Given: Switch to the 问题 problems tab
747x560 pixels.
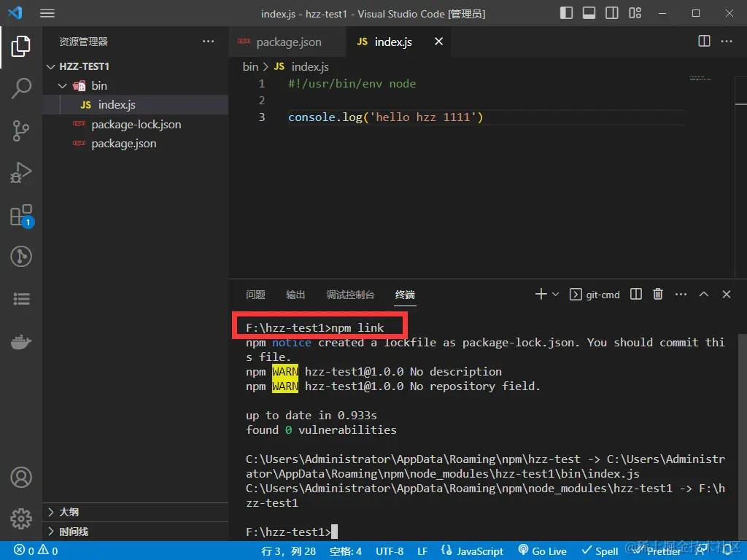Looking at the screenshot, I should pyautogui.click(x=255, y=295).
